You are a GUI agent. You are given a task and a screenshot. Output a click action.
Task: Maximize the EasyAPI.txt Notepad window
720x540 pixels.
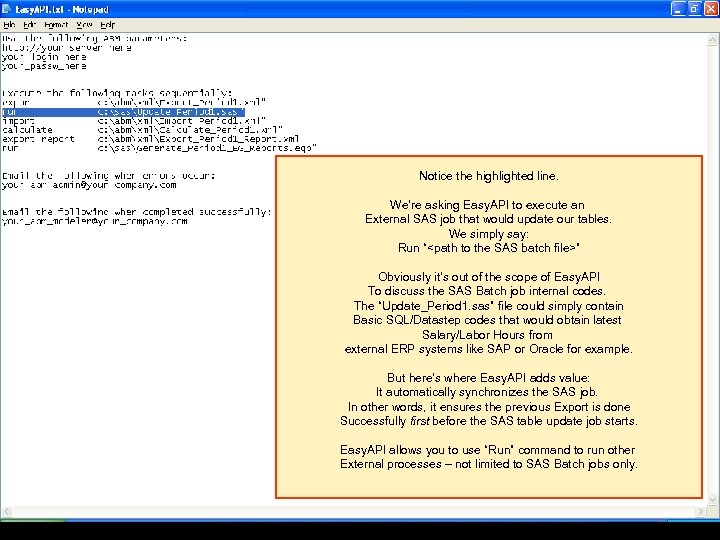(x=694, y=9)
